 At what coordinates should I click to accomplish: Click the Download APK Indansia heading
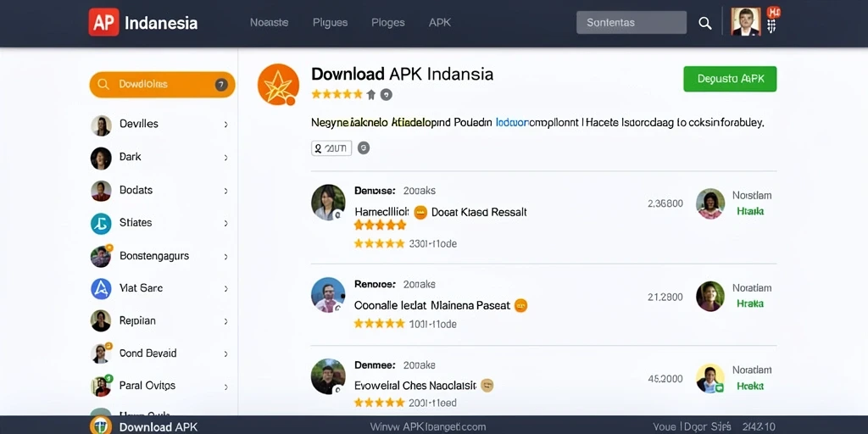click(x=403, y=75)
